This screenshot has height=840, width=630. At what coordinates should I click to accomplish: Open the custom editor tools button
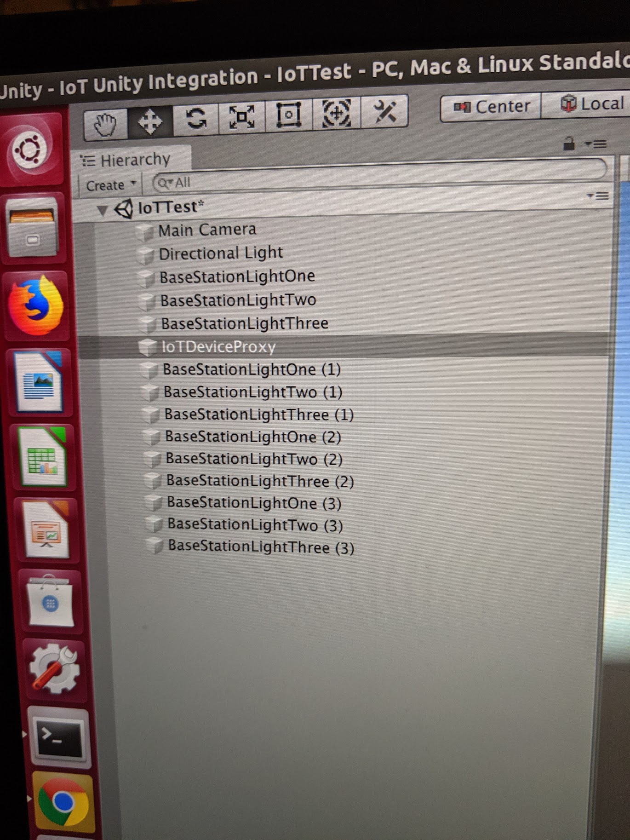pyautogui.click(x=384, y=111)
